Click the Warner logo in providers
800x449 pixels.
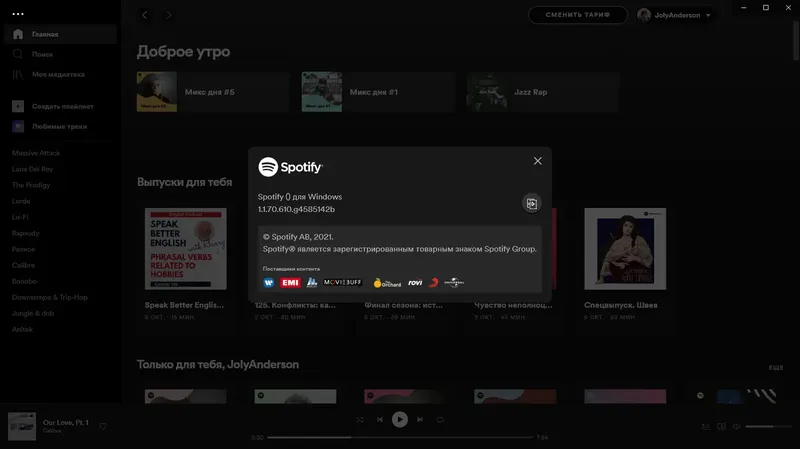pyautogui.click(x=269, y=283)
